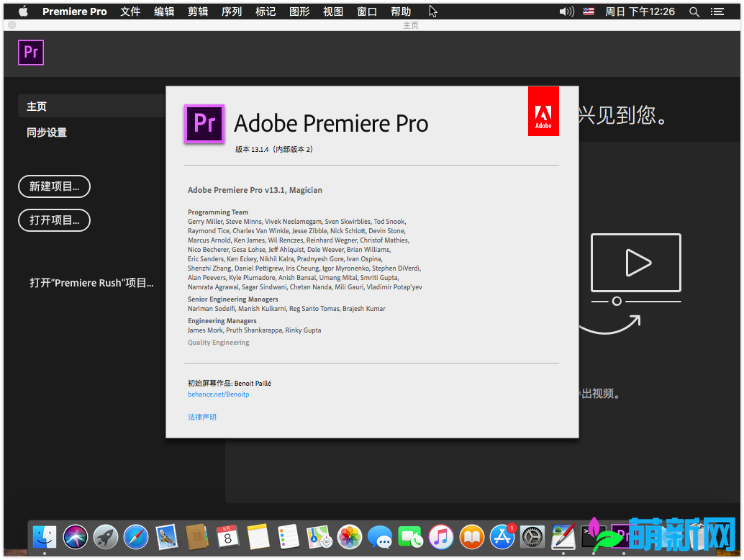Click the Premiere Pro logo in header
744x560 pixels.
pos(31,53)
